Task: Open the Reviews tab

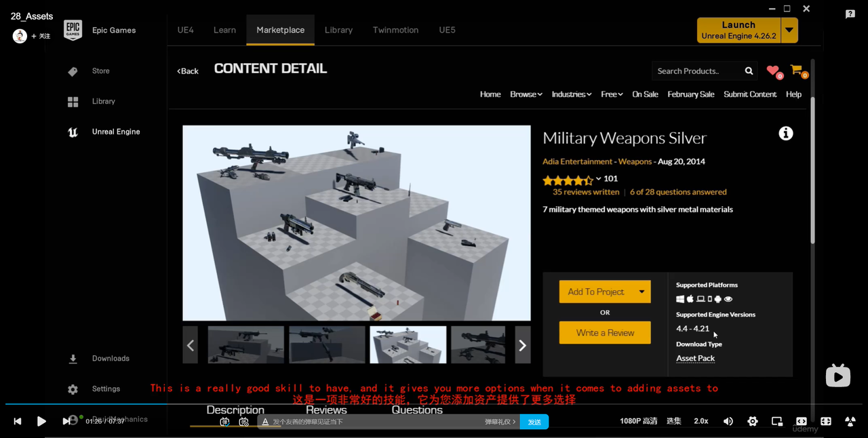Action: tap(326, 410)
